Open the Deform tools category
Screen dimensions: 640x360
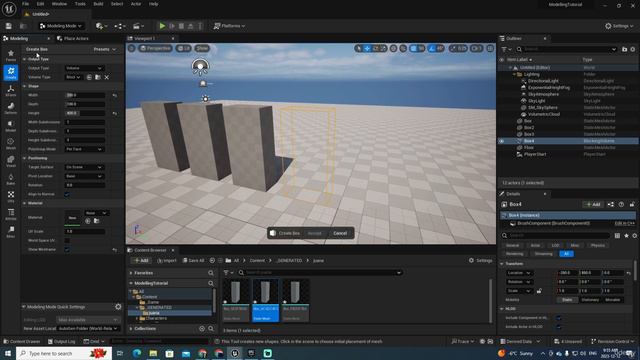coord(11,108)
